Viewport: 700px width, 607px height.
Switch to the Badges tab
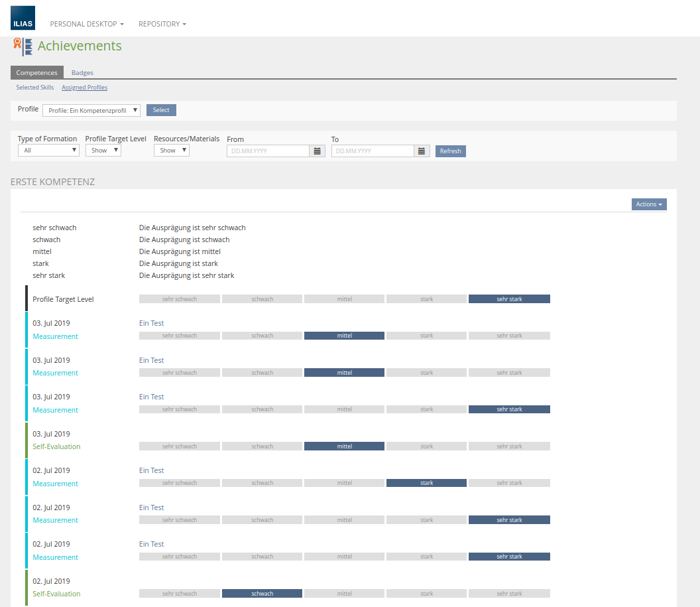82,73
